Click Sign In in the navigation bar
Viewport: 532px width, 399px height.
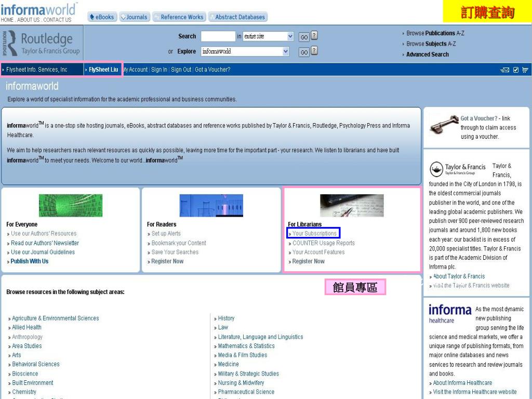[x=159, y=70]
